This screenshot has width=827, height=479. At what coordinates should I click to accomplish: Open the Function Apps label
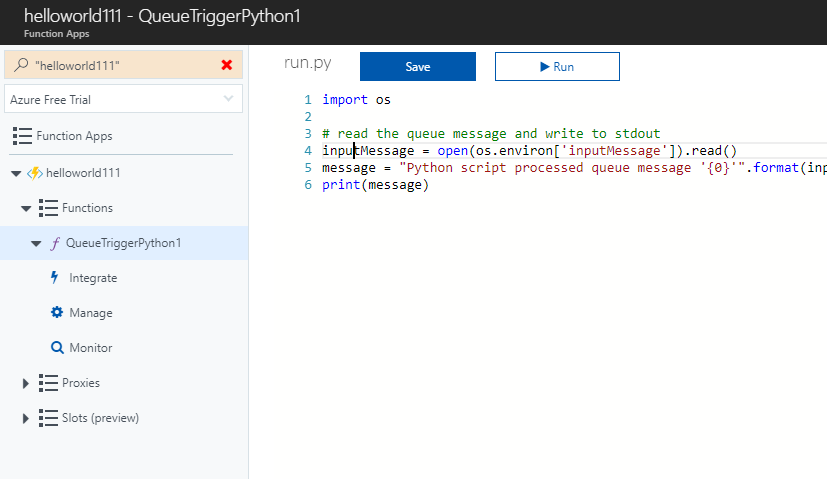pyautogui.click(x=74, y=136)
